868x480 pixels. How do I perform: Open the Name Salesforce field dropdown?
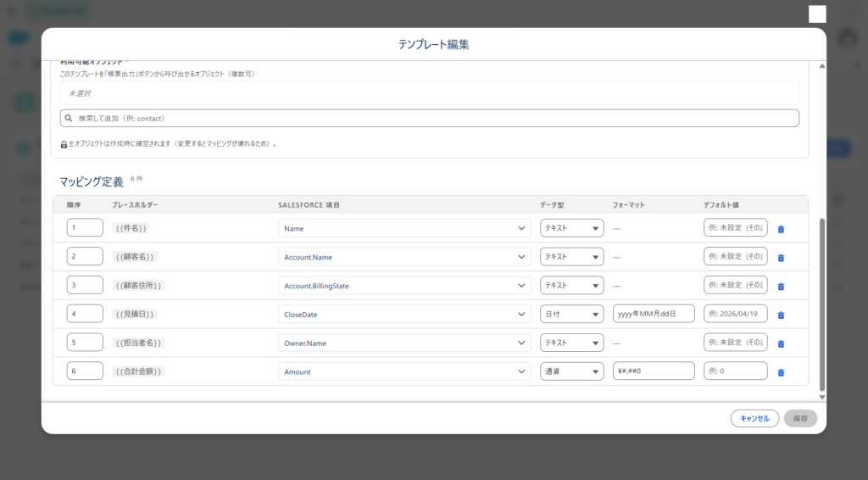point(404,228)
